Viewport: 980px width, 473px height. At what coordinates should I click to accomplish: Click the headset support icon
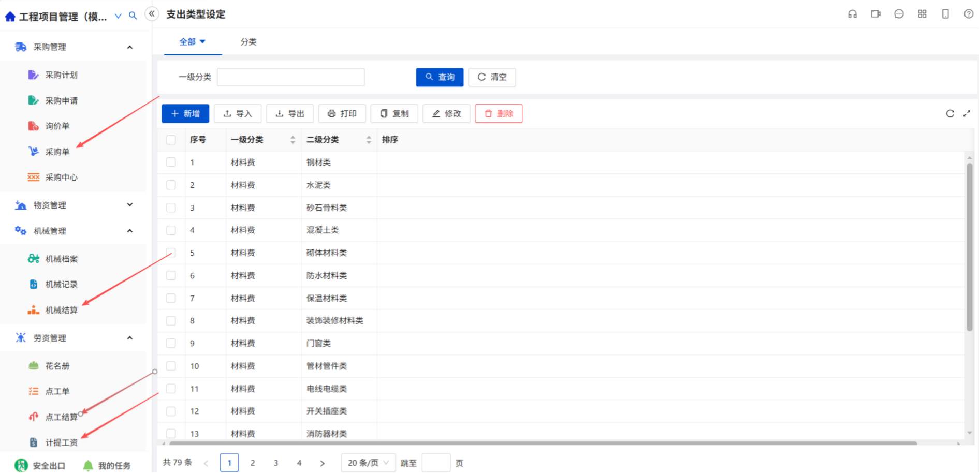852,14
